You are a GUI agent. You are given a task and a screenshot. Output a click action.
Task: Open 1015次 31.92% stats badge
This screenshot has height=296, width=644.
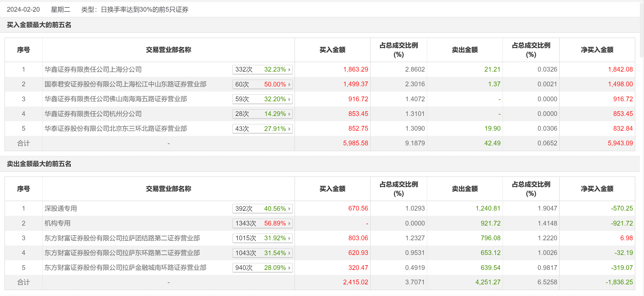(263, 238)
